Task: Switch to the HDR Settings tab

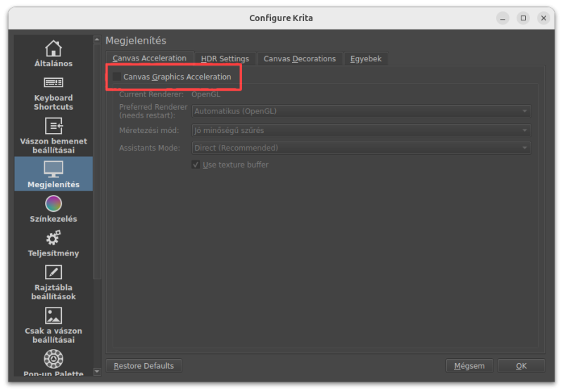Action: [224, 59]
